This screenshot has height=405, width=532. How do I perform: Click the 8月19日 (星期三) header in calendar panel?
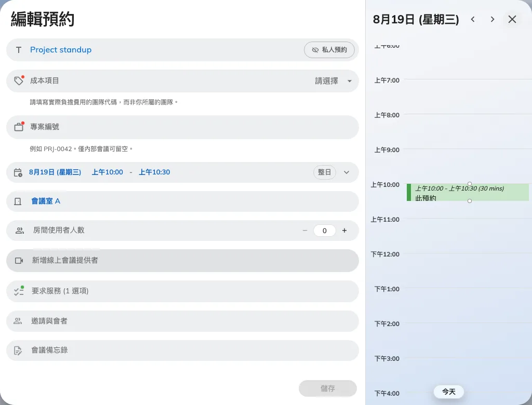point(416,19)
